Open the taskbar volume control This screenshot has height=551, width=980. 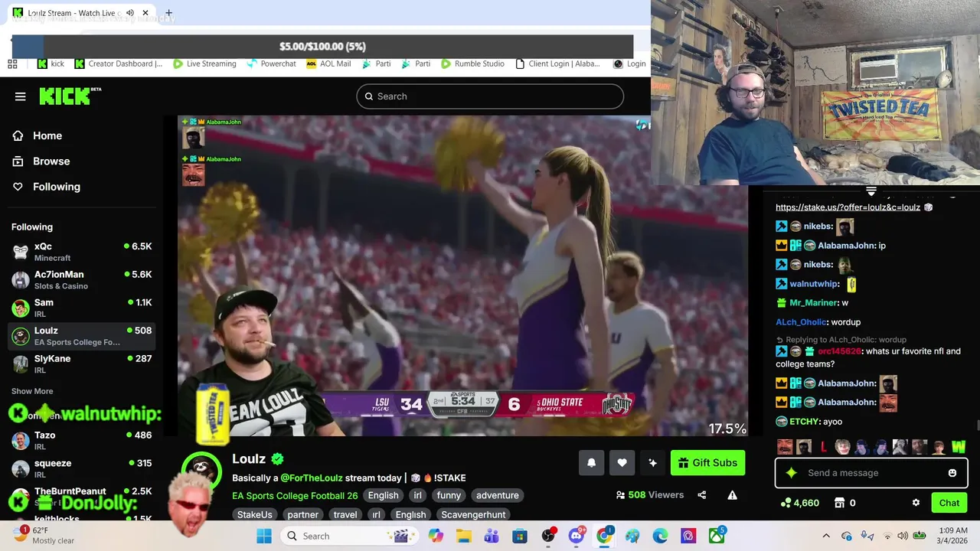pos(903,536)
